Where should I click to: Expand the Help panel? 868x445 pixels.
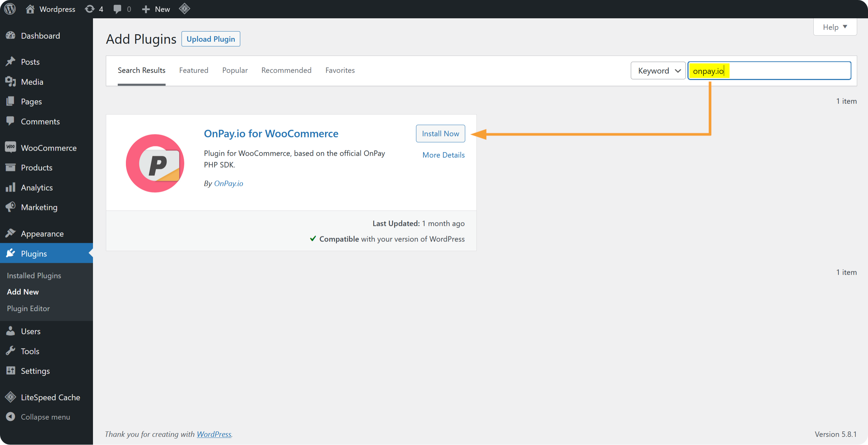click(834, 27)
